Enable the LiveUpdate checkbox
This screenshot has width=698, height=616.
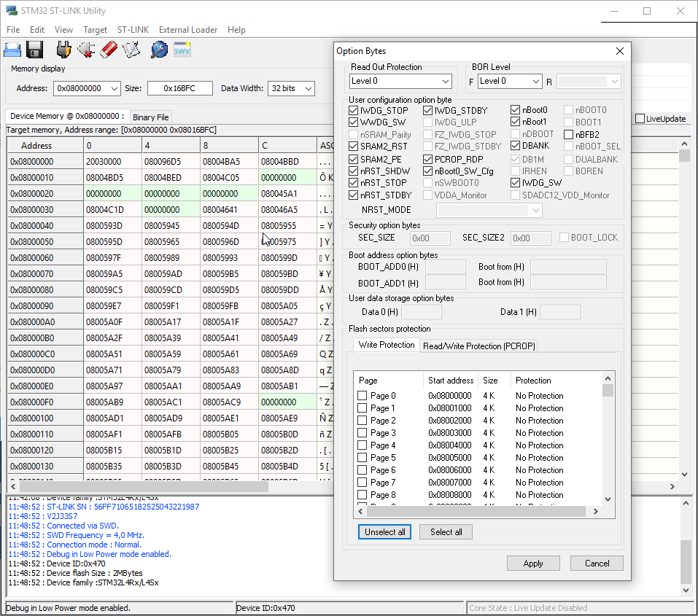640,119
